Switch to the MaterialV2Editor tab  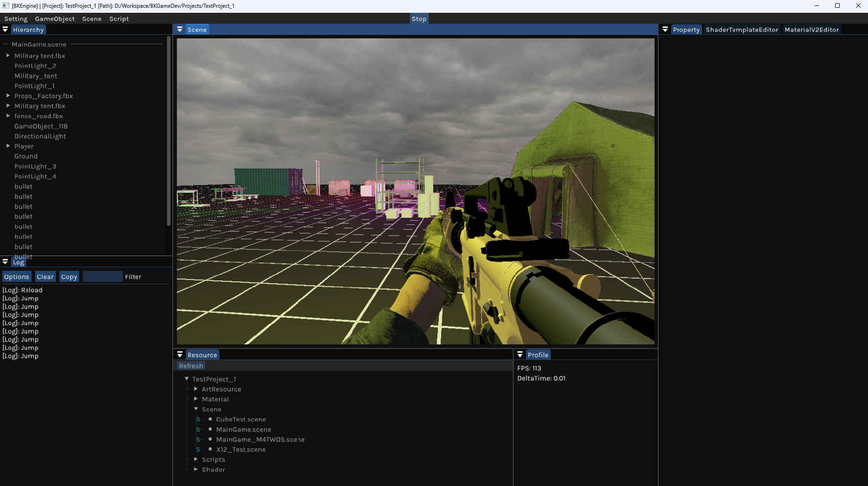coord(811,30)
